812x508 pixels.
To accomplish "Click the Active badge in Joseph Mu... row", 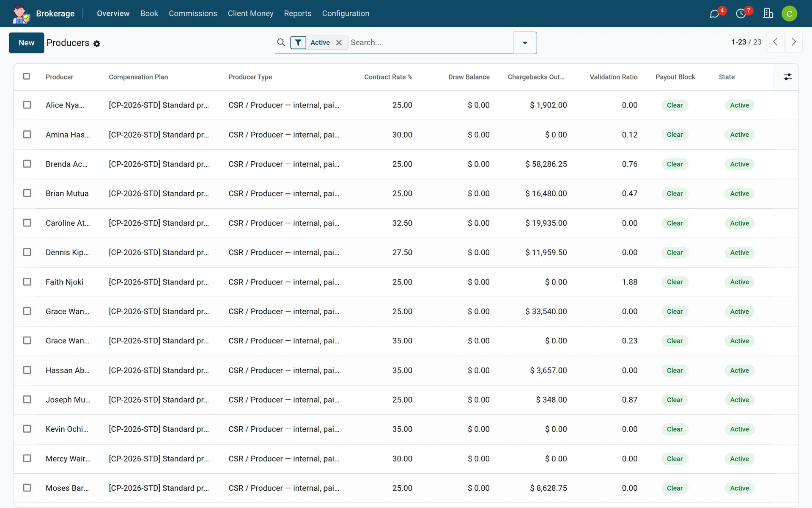I will click(x=739, y=400).
